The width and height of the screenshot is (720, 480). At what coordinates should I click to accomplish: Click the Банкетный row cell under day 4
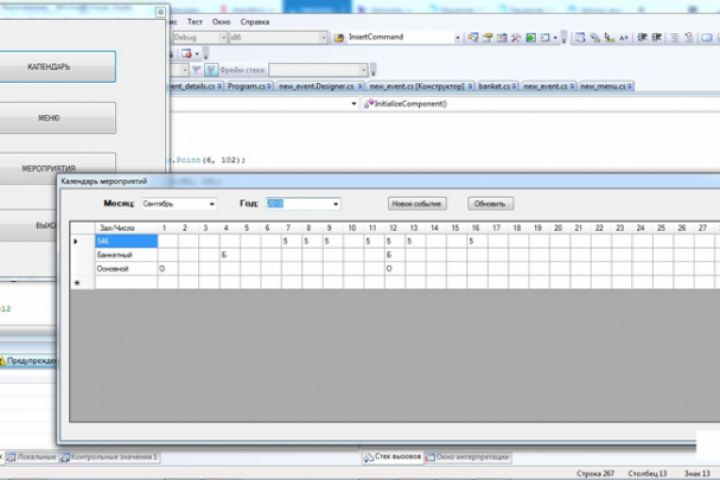[x=230, y=255]
